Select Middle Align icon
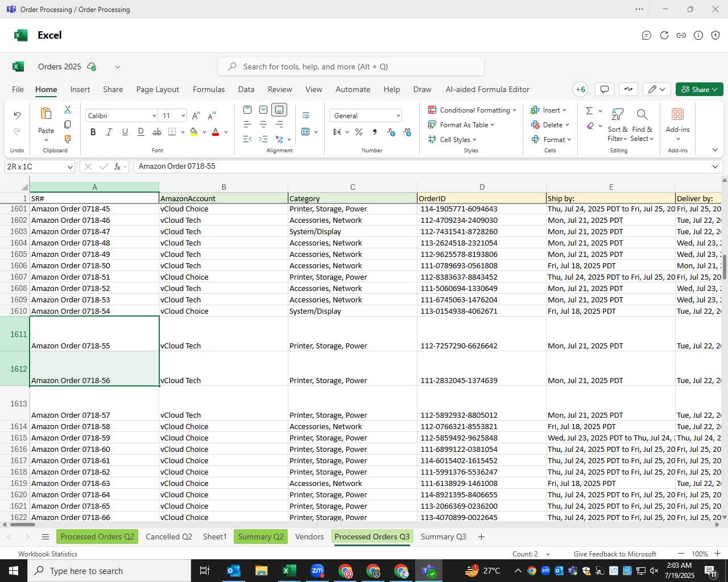 click(263, 110)
